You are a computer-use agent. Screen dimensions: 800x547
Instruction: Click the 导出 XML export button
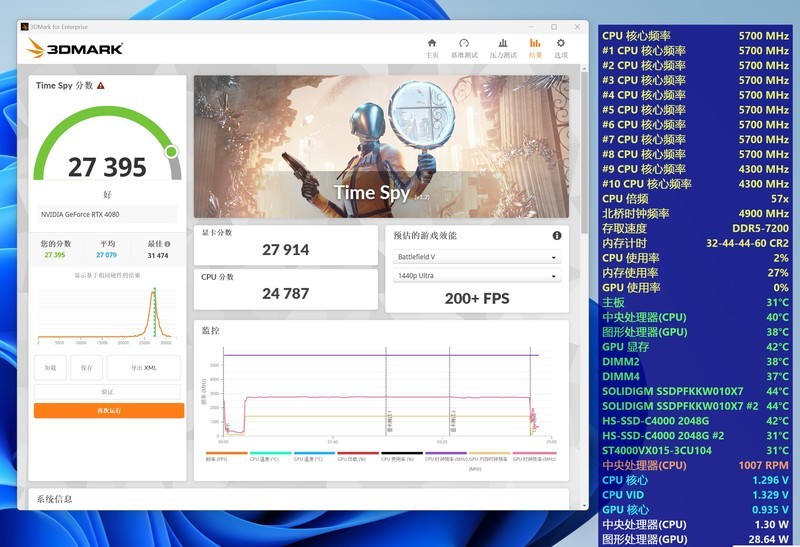pos(144,367)
